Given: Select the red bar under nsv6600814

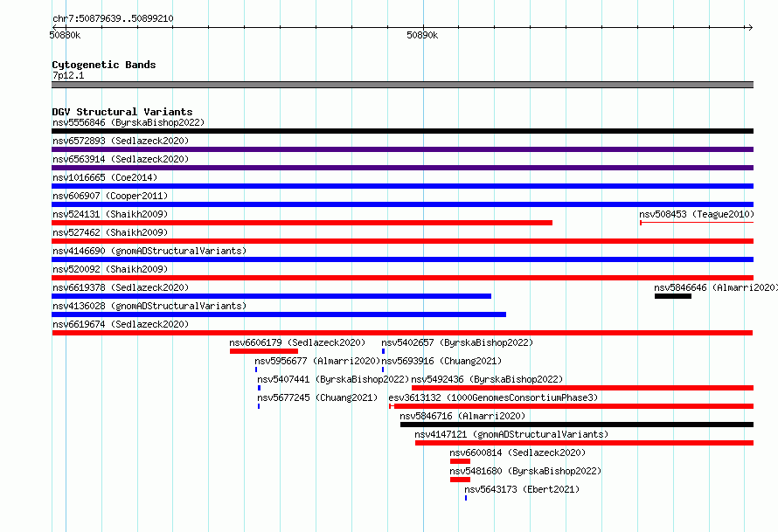Looking at the screenshot, I should point(460,461).
